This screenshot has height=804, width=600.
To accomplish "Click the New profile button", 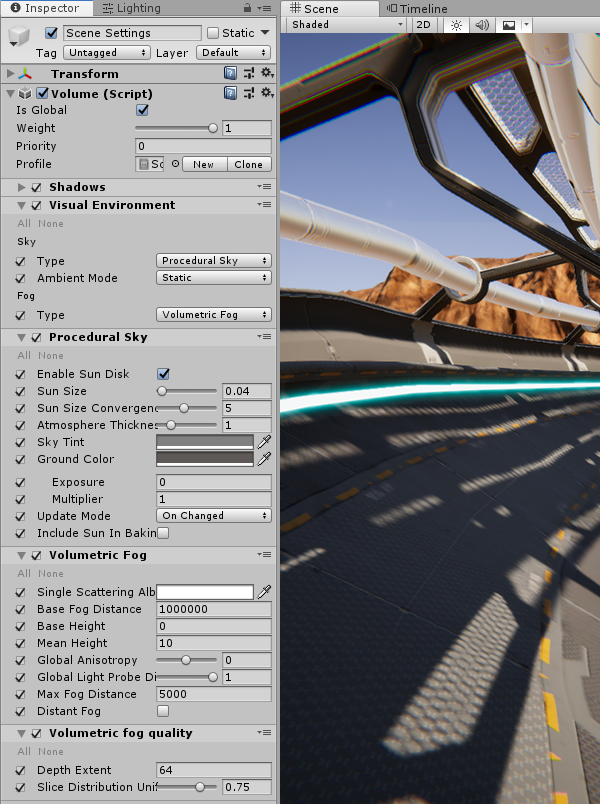I will tap(204, 164).
